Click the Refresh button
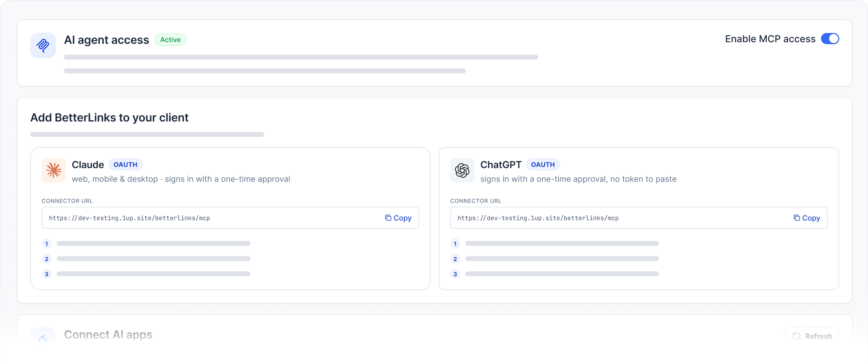 [x=812, y=336]
